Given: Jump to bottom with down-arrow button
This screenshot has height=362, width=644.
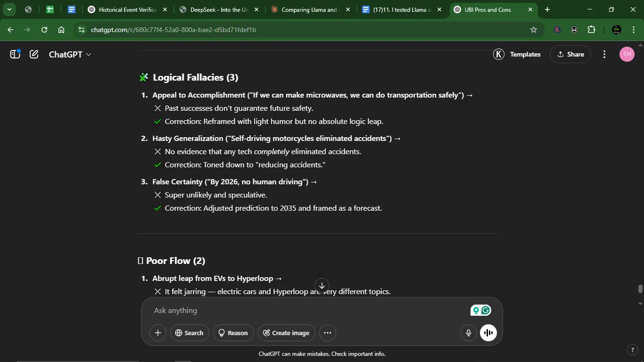Looking at the screenshot, I should 322,285.
